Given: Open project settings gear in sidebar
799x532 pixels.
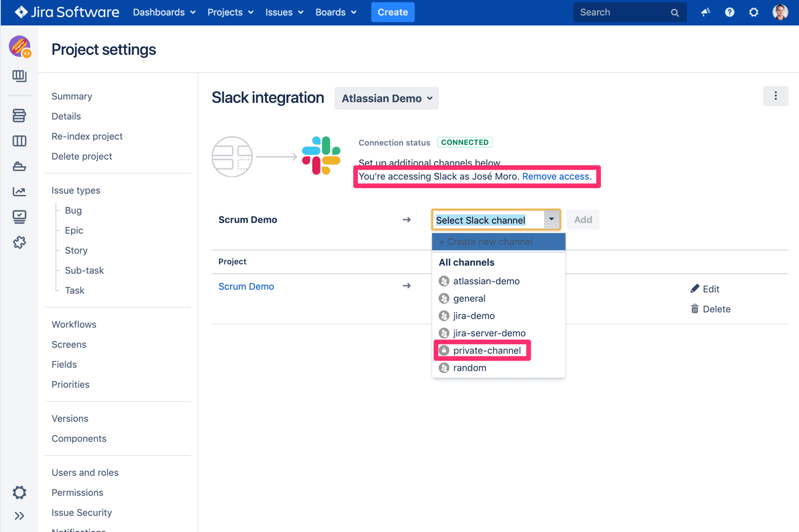Looking at the screenshot, I should click(20, 492).
